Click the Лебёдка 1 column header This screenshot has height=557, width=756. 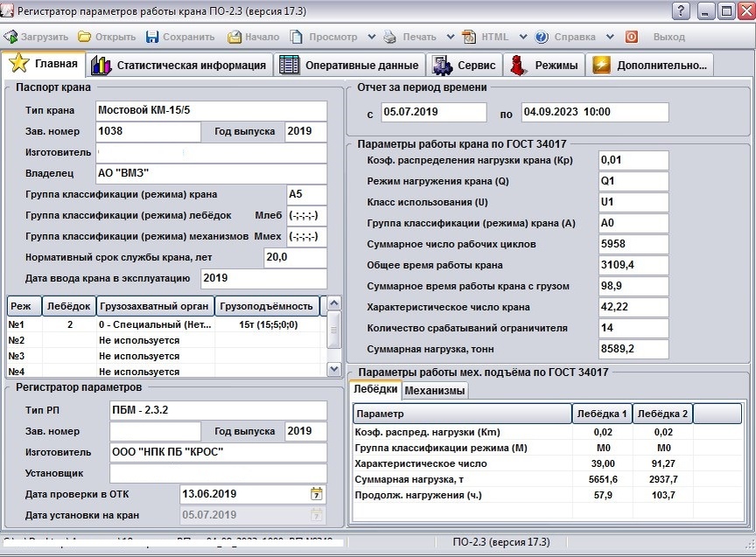click(x=602, y=414)
